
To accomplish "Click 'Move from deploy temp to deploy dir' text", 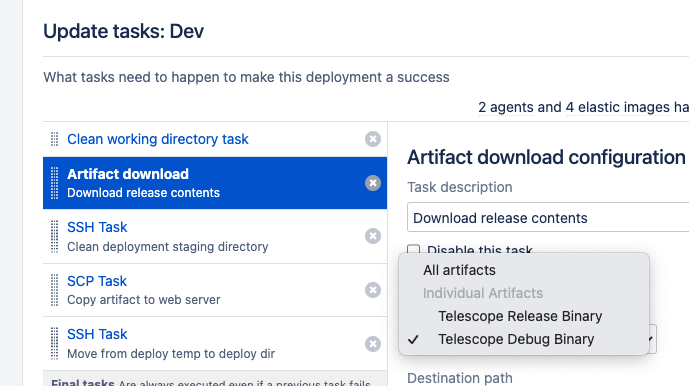I will [x=171, y=353].
